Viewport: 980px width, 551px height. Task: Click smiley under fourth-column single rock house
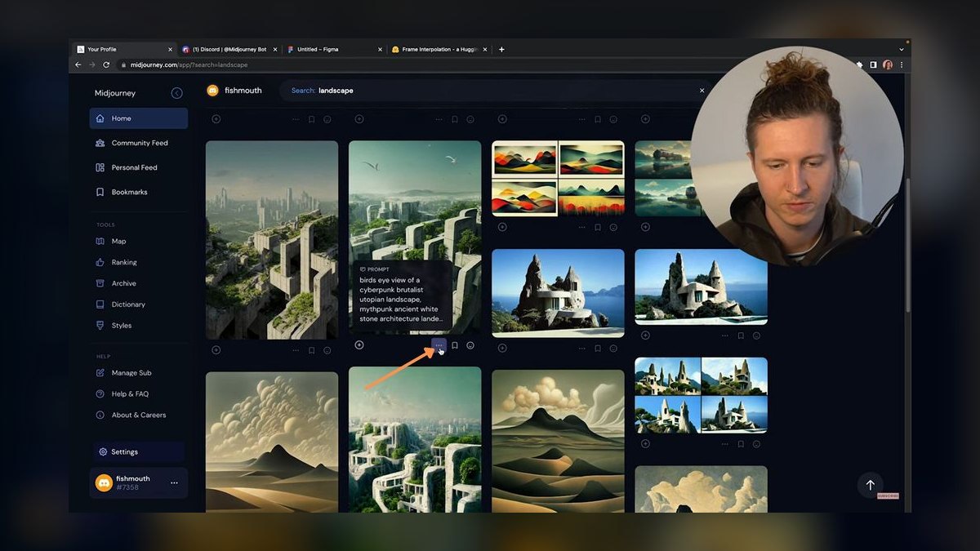(756, 335)
